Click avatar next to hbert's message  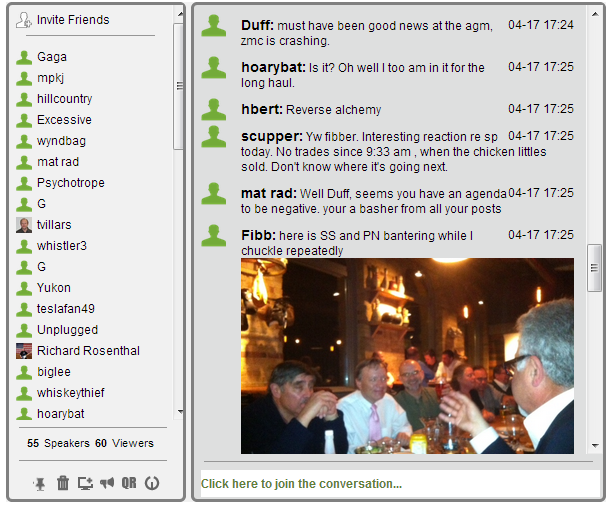[214, 109]
